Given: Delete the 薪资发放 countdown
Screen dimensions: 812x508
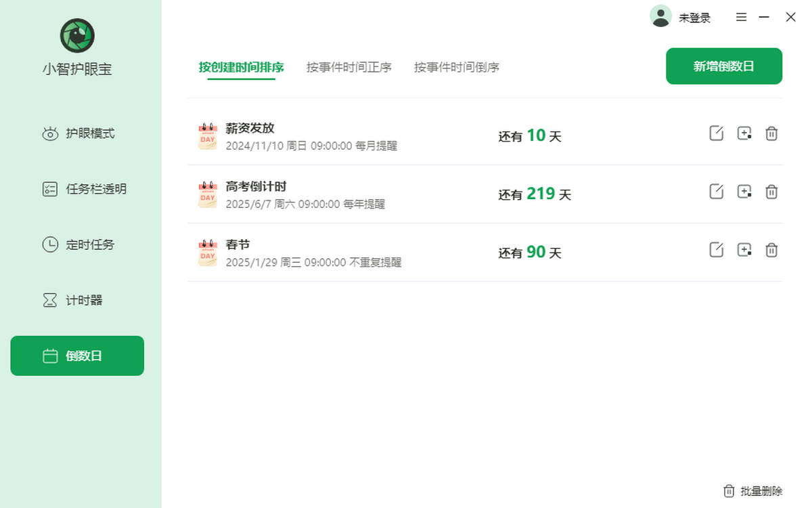Looking at the screenshot, I should (x=771, y=133).
